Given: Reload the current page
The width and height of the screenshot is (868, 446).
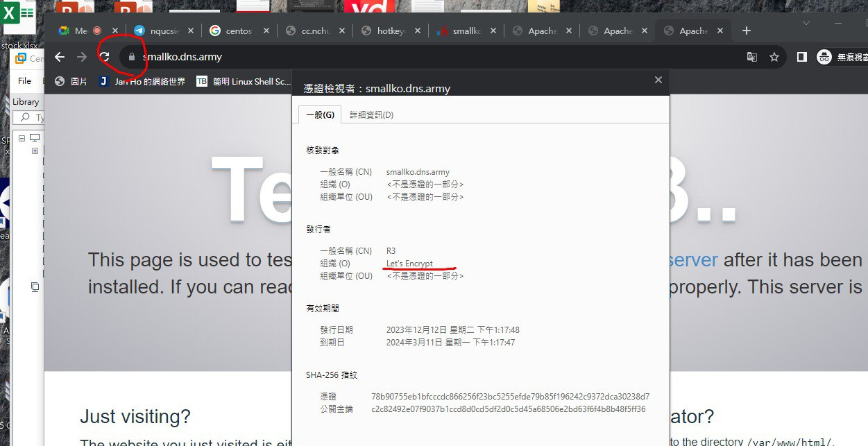Looking at the screenshot, I should coord(105,57).
